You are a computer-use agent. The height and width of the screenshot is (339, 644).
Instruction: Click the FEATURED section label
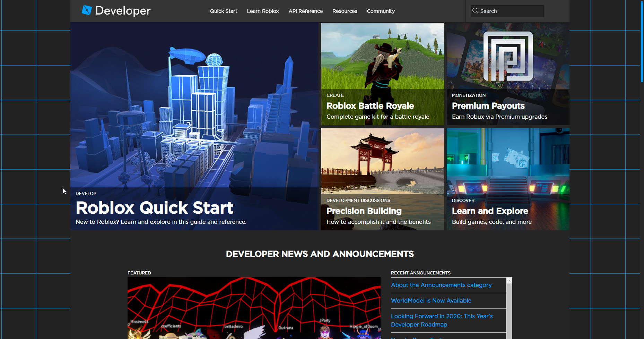139,273
